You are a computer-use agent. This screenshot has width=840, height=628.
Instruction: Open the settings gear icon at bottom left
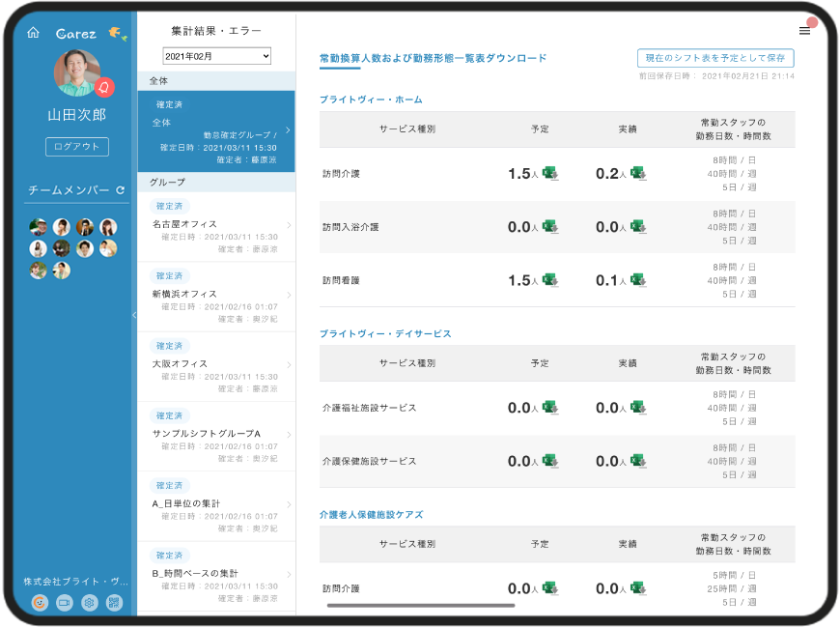(x=90, y=601)
